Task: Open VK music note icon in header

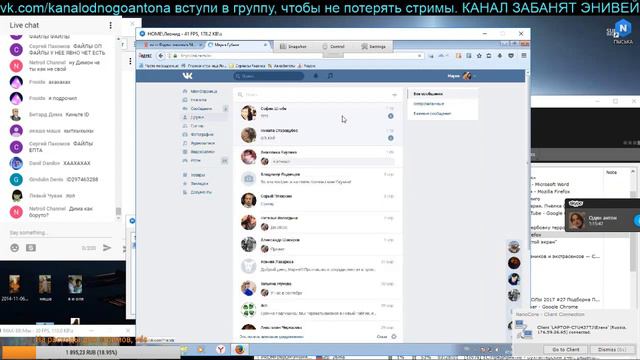Action: [330, 76]
